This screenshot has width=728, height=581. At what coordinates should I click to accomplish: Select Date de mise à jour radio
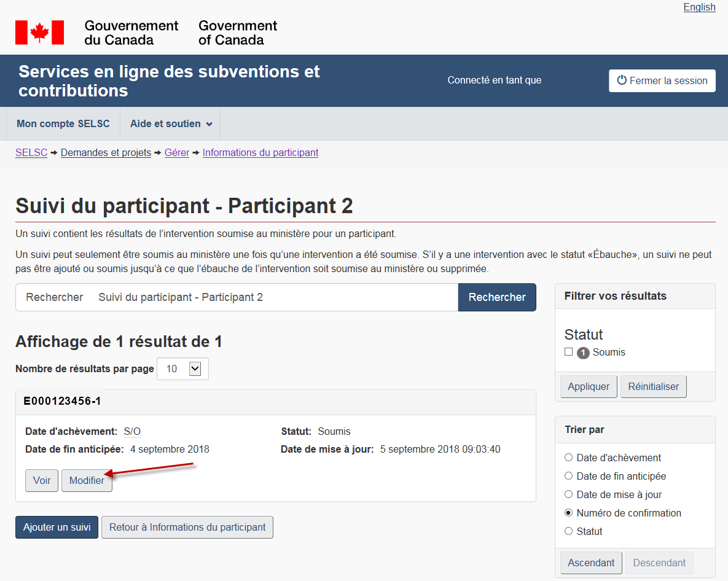click(x=568, y=494)
